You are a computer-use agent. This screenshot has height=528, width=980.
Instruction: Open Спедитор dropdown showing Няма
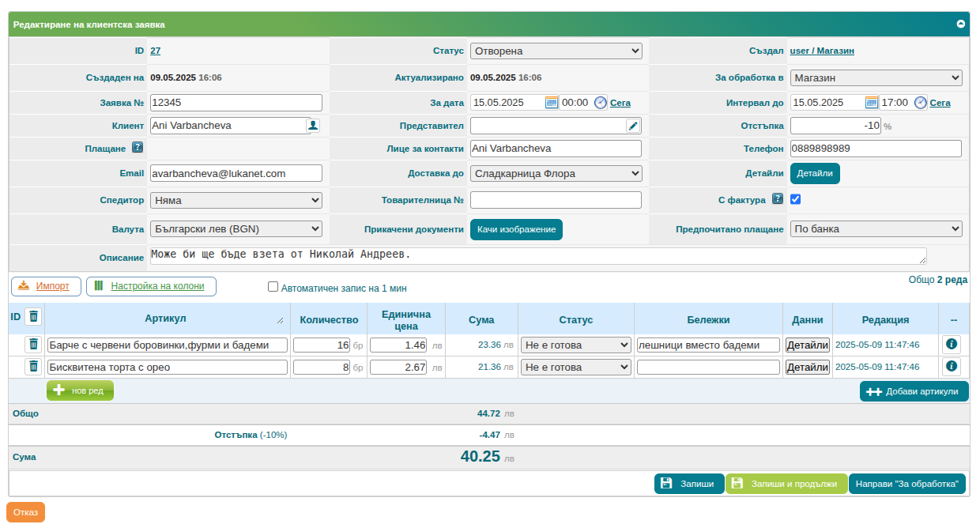click(236, 200)
